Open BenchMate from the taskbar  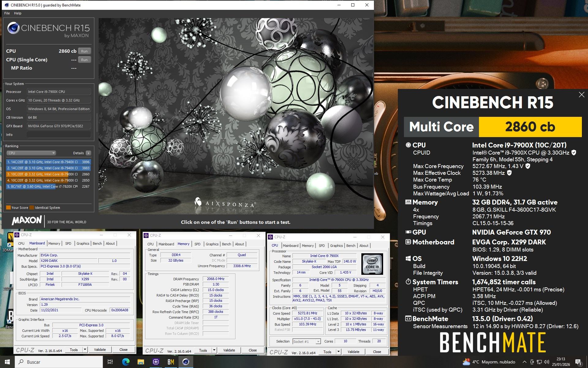pos(171,362)
